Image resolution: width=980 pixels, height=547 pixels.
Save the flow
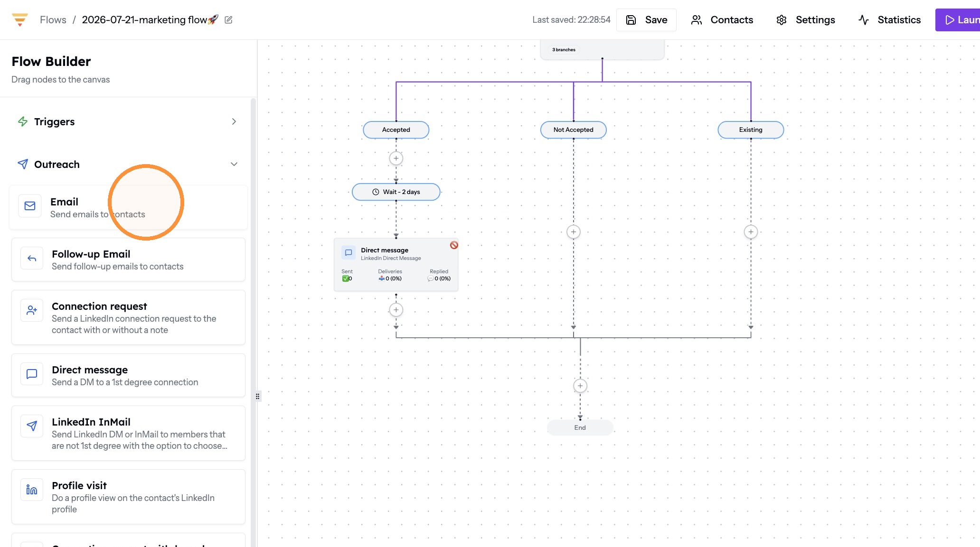[x=646, y=20]
